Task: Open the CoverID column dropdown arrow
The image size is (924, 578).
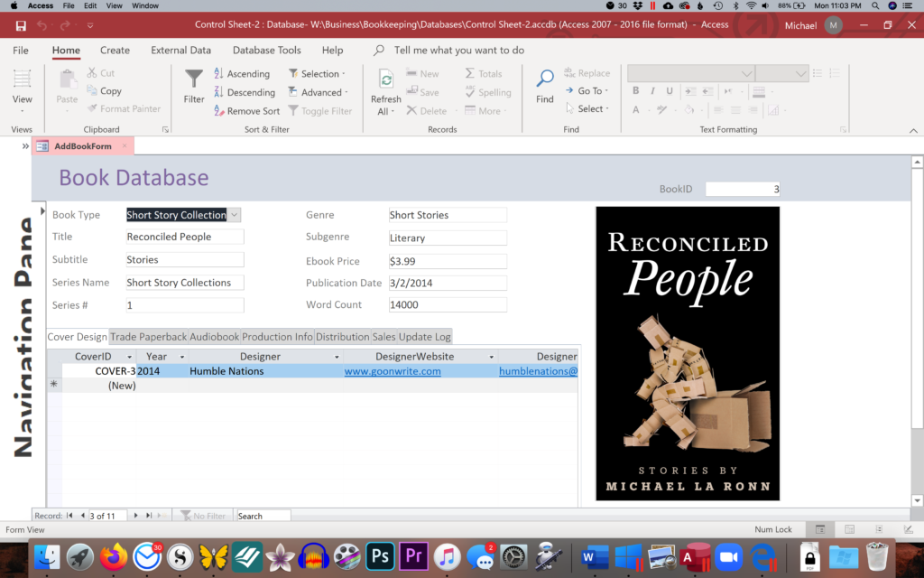Action: tap(130, 357)
